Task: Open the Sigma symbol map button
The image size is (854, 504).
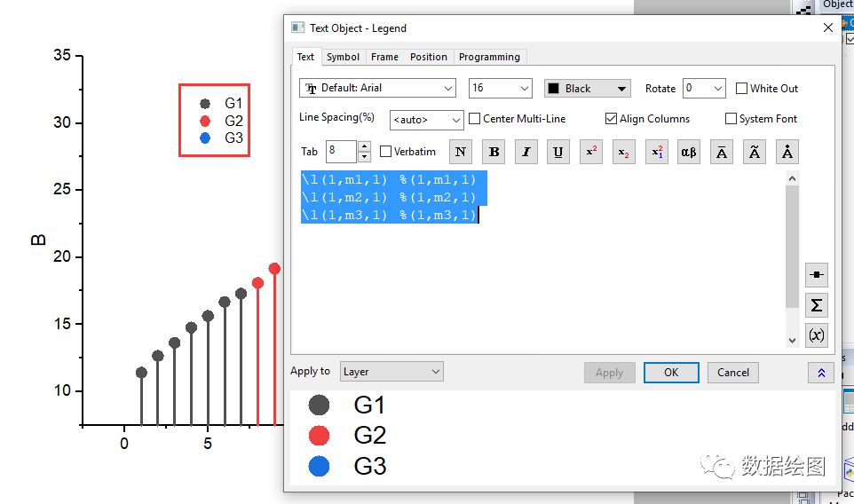Action: [817, 305]
